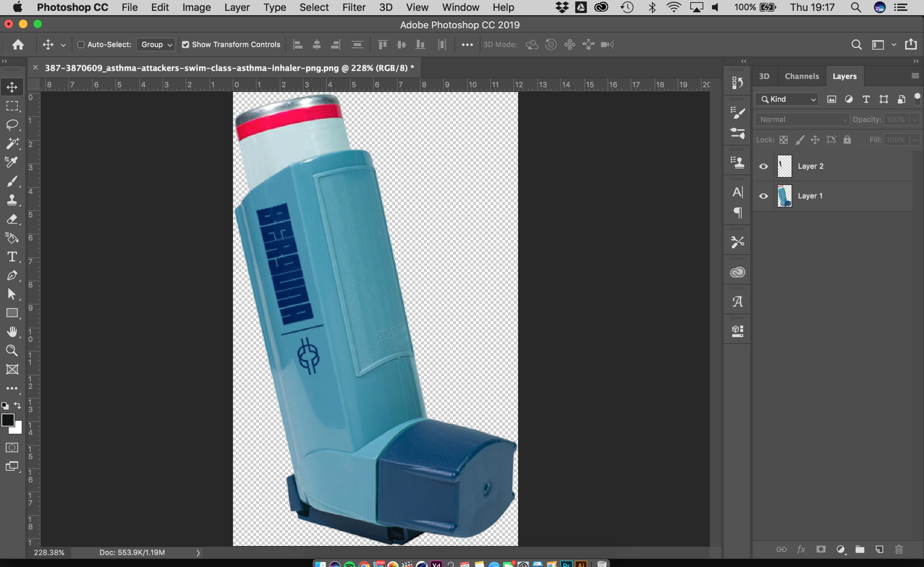Select the Path Selection tool
This screenshot has height=567, width=924.
12,294
